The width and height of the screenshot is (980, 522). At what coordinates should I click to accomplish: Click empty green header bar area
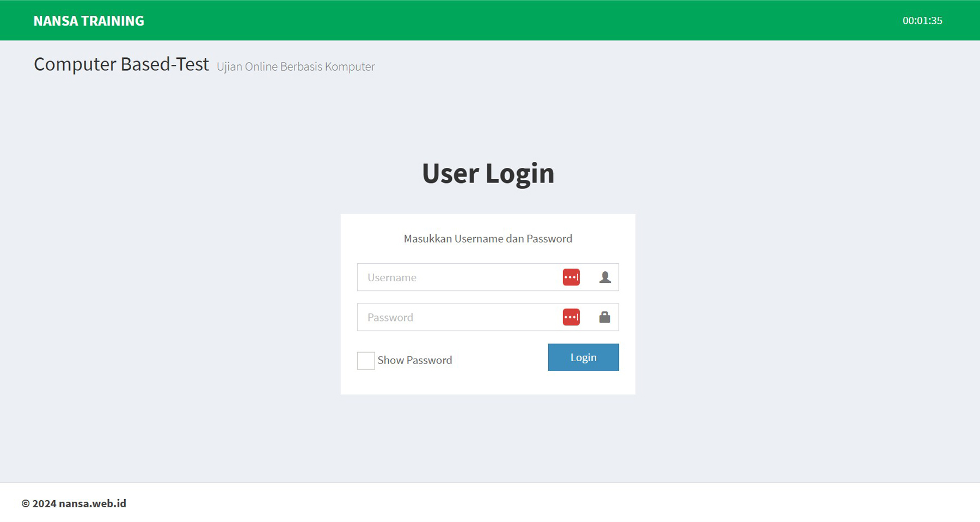(x=490, y=21)
